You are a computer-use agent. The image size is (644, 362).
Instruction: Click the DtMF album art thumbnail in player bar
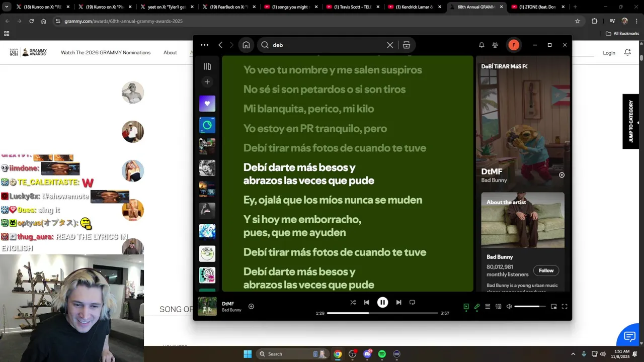point(207,306)
